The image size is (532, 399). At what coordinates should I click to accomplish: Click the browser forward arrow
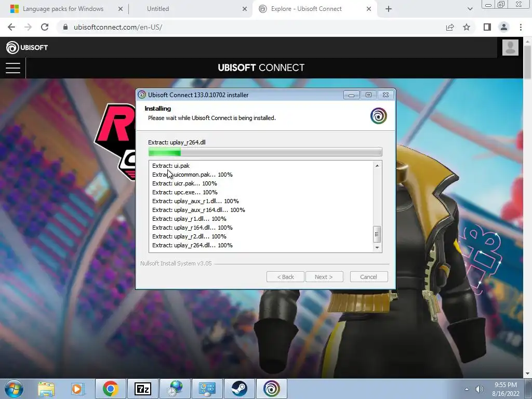pyautogui.click(x=28, y=27)
